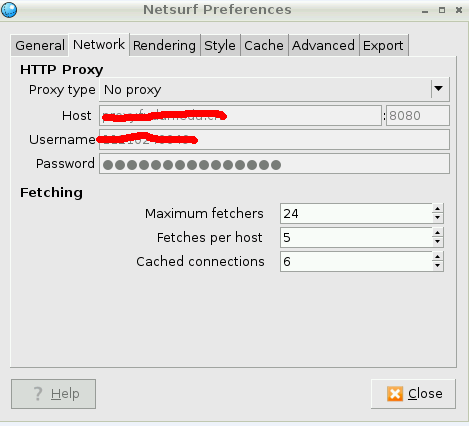Decrease Cached connections with down arrow
The image size is (469, 426).
tap(438, 266)
